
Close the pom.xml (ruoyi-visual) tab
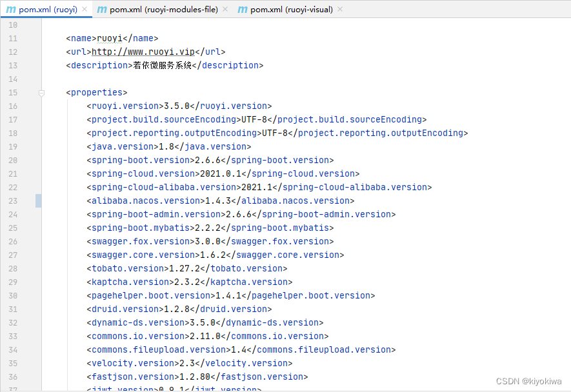(x=339, y=10)
